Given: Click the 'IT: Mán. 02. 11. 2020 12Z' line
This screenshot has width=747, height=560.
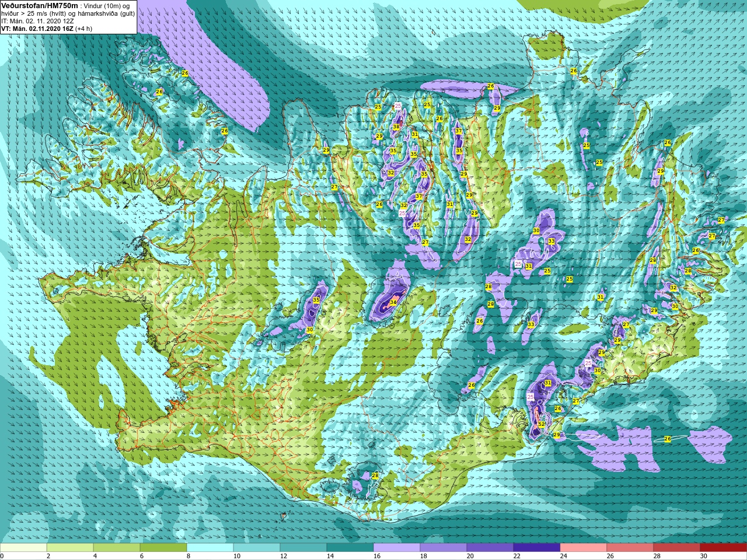Looking at the screenshot, I should (37, 21).
